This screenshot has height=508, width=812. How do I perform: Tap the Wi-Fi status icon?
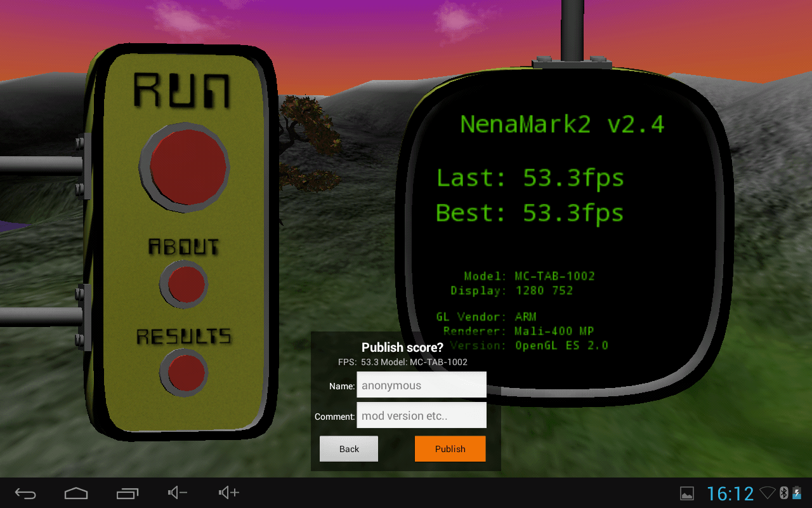point(768,493)
